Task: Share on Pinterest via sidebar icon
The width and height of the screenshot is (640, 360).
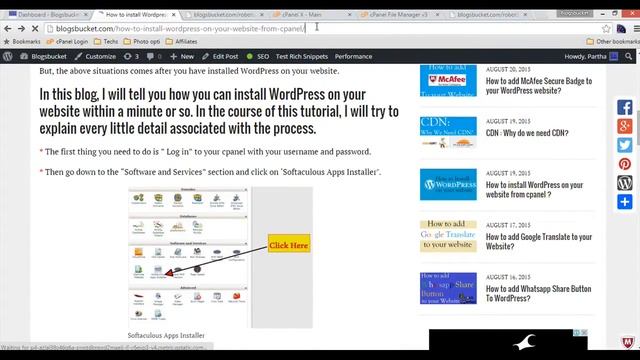Action: click(x=624, y=164)
